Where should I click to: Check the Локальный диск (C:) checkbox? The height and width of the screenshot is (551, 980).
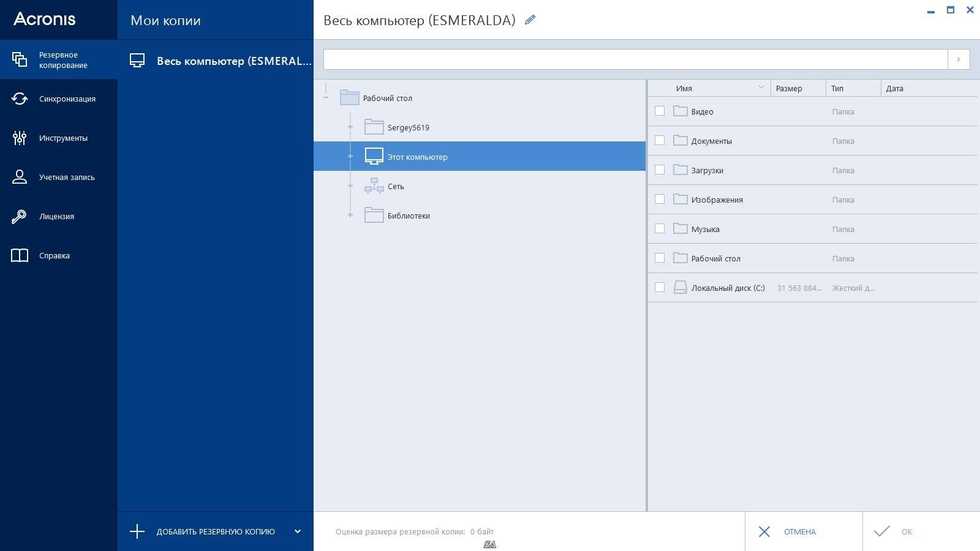click(660, 287)
